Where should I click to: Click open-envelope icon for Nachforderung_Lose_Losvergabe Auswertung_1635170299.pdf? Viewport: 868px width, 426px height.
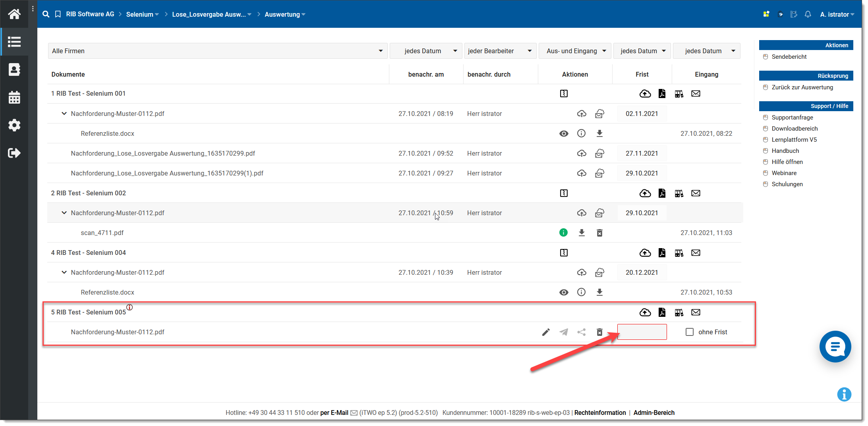(x=599, y=153)
